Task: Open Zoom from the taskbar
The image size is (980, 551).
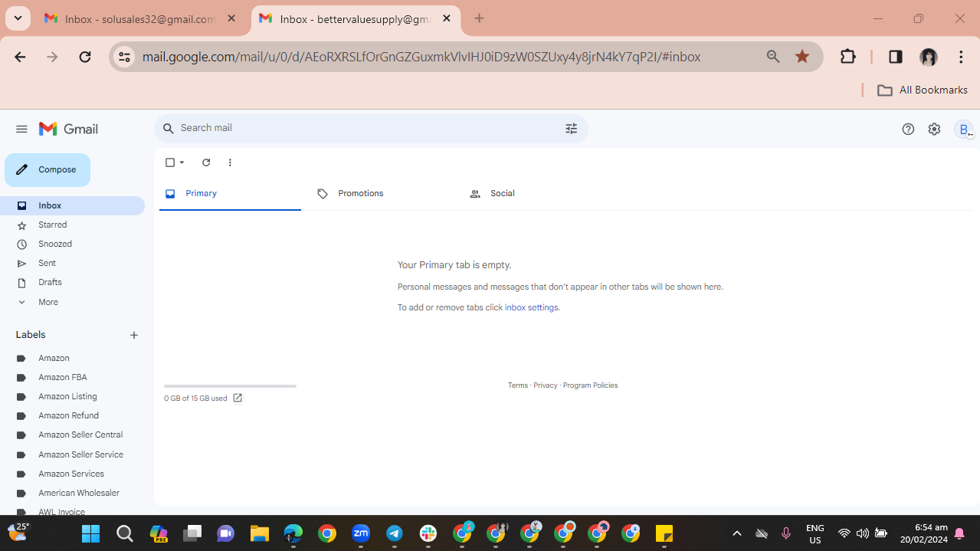Action: pos(361,533)
